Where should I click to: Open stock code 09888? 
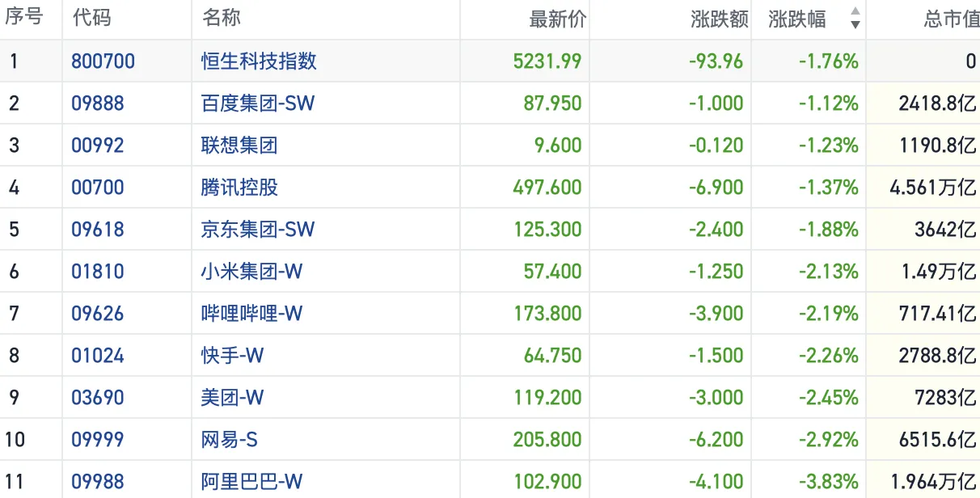point(98,103)
